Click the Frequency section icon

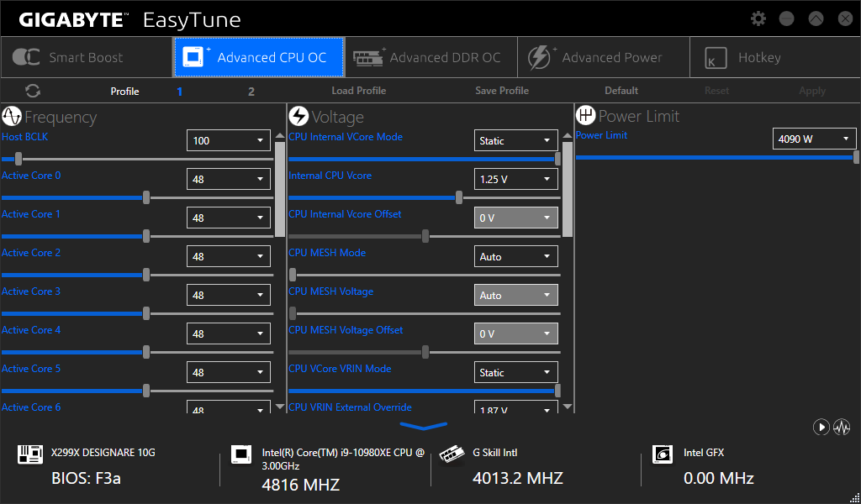[x=12, y=116]
